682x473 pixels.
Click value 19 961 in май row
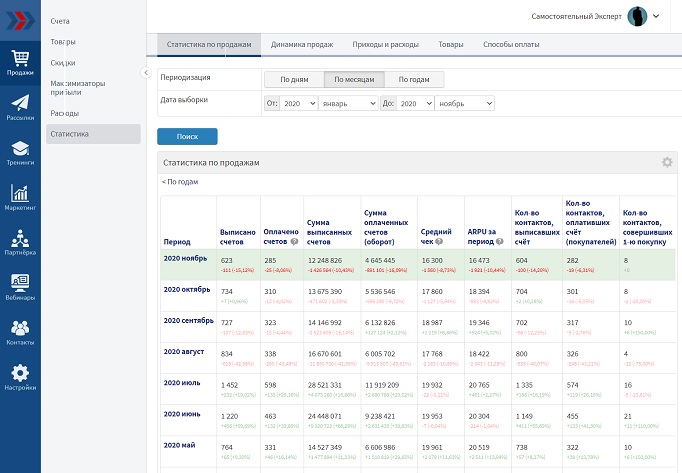point(432,447)
